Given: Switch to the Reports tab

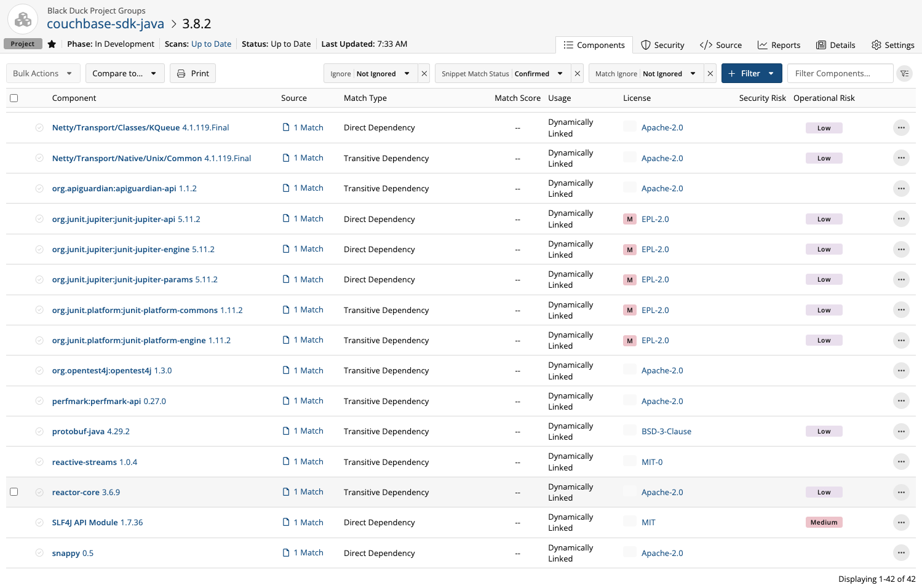Looking at the screenshot, I should click(x=779, y=45).
